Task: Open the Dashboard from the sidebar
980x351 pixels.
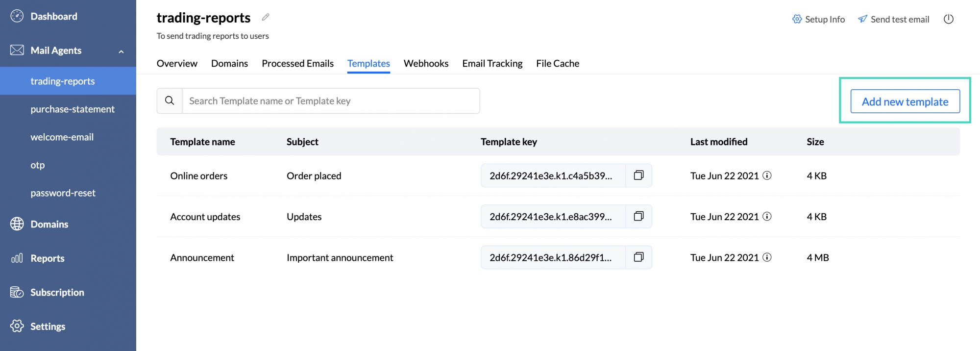Action: [54, 16]
